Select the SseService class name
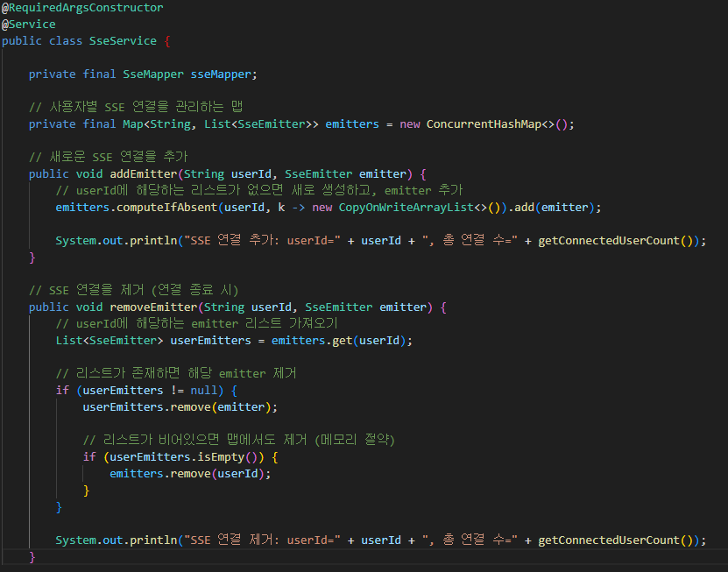 pyautogui.click(x=123, y=41)
